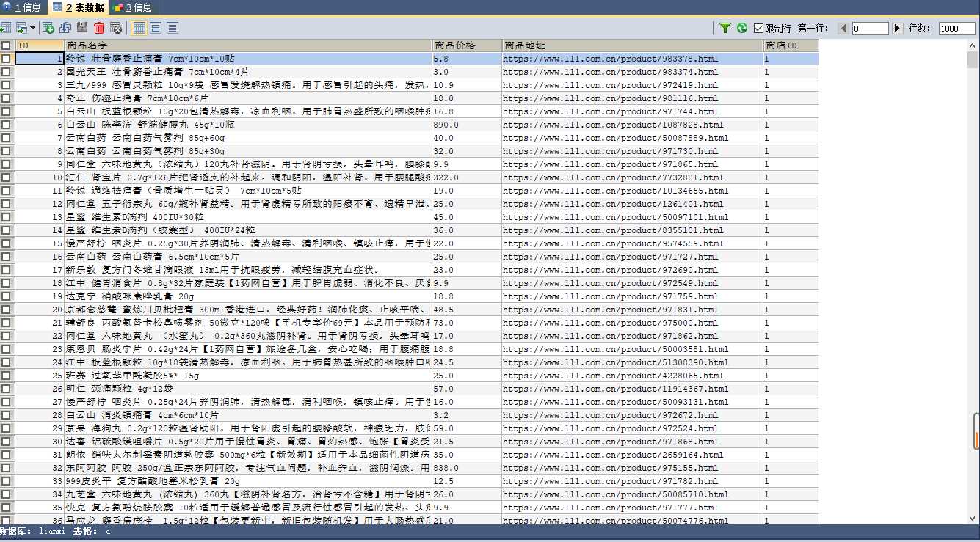
Task: Check the checkbox for row ID 15
Action: pyautogui.click(x=6, y=243)
